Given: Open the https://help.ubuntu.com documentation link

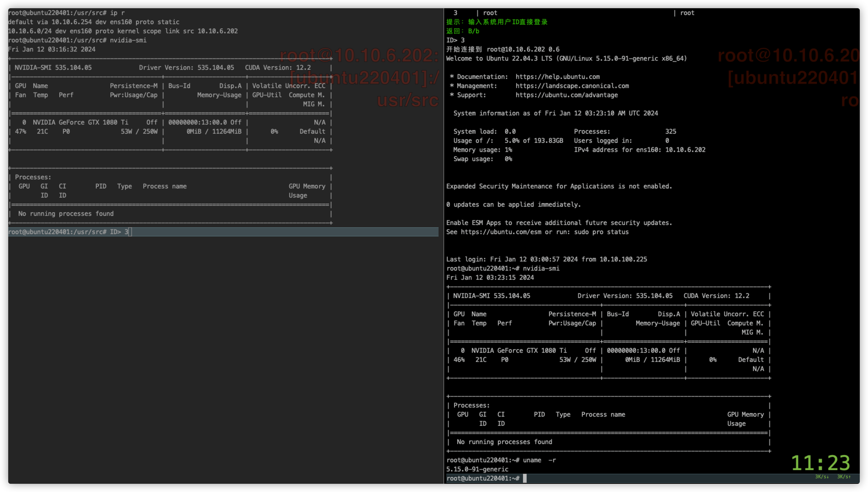Looking at the screenshot, I should click(x=557, y=77).
